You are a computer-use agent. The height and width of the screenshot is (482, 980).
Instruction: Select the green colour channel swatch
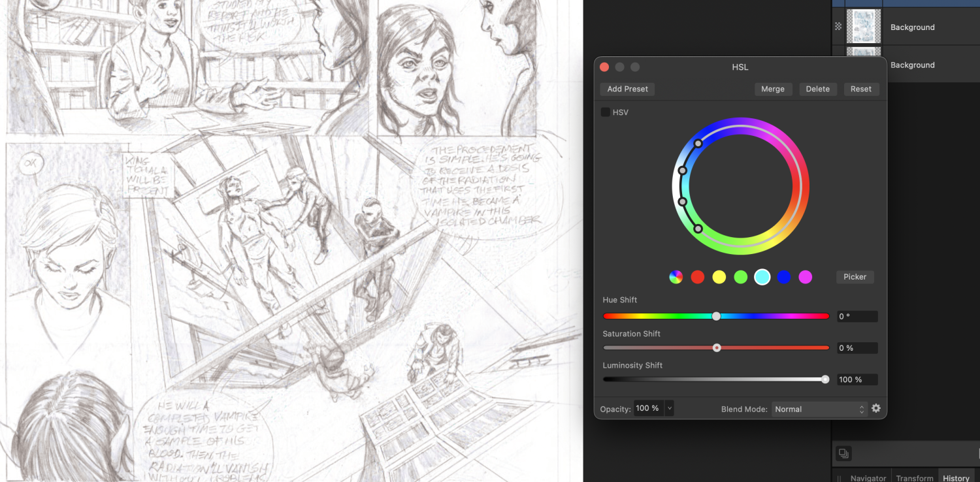741,277
